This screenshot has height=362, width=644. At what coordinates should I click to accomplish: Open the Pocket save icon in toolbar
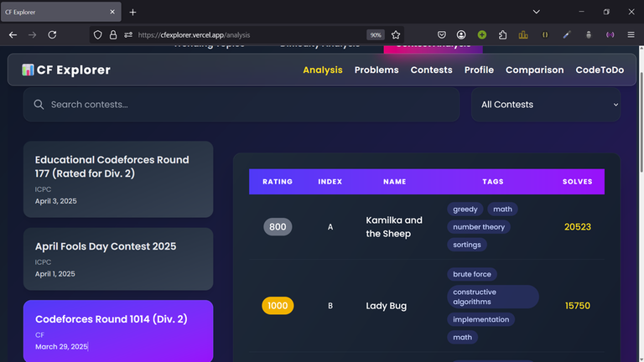coord(441,35)
